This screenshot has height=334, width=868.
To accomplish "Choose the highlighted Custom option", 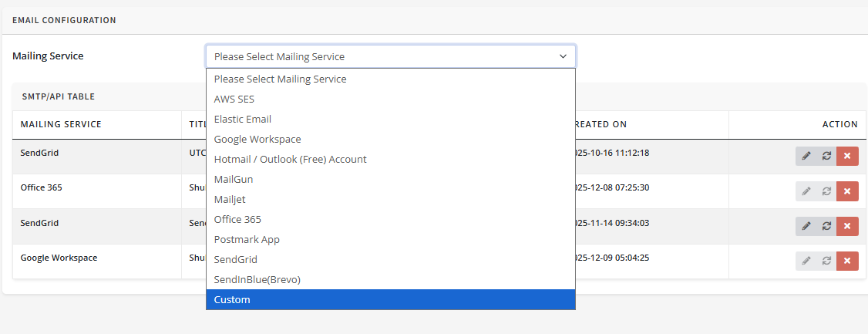I will click(391, 299).
